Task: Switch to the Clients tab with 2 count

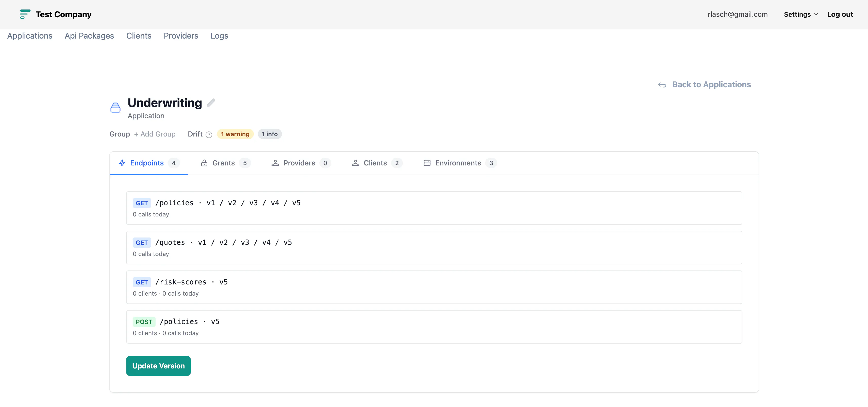Action: (x=377, y=163)
